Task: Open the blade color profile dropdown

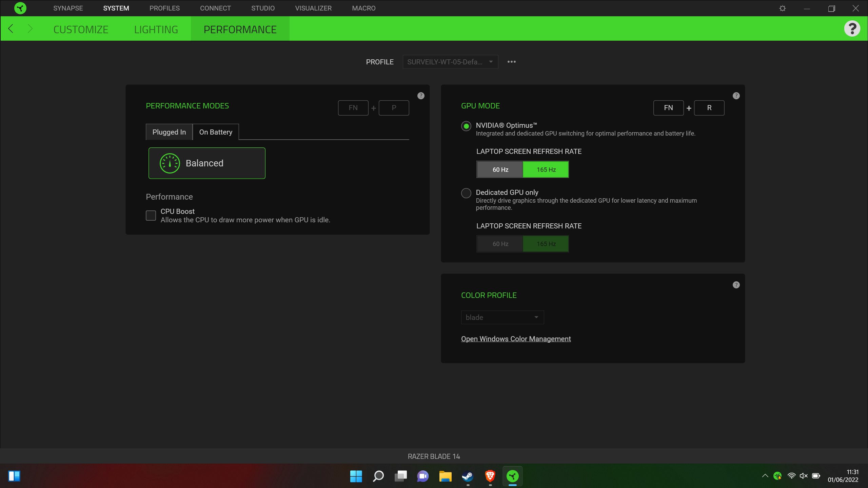Action: click(x=502, y=317)
